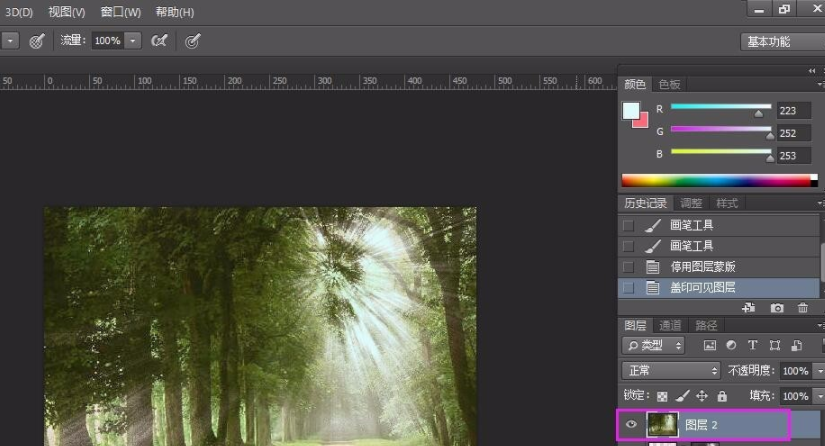Open the 正常 blend mode dropdown

pyautogui.click(x=670, y=370)
